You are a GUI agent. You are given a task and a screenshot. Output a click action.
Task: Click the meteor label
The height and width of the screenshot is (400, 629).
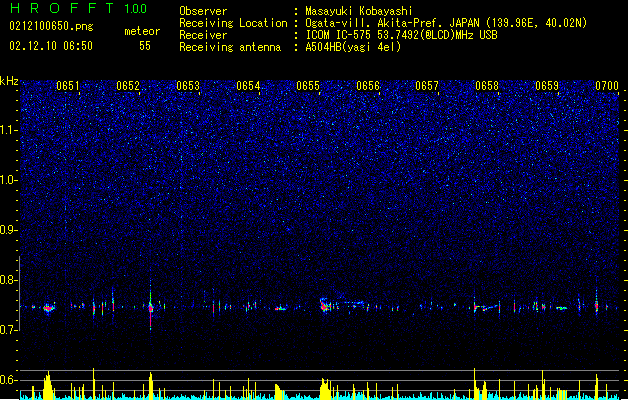pyautogui.click(x=142, y=31)
